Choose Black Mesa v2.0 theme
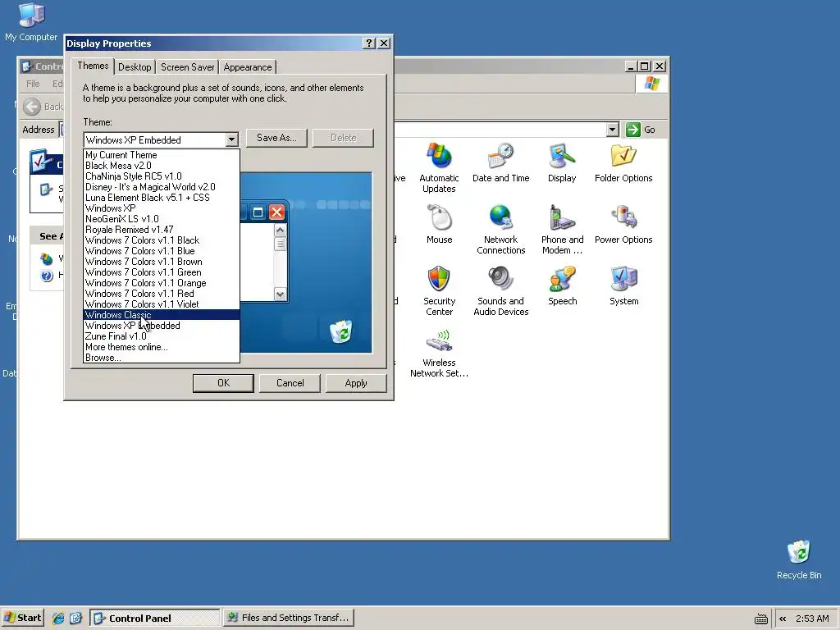The image size is (840, 630). pos(162,166)
